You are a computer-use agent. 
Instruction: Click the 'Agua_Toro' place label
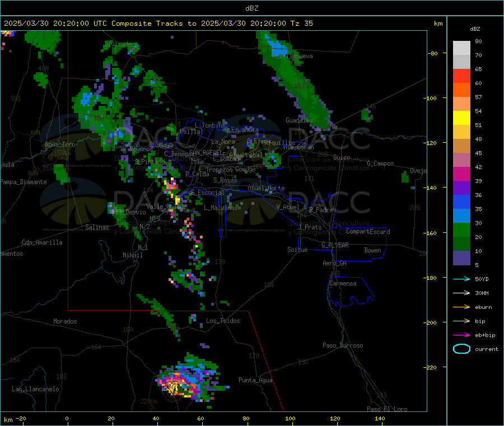(60, 144)
